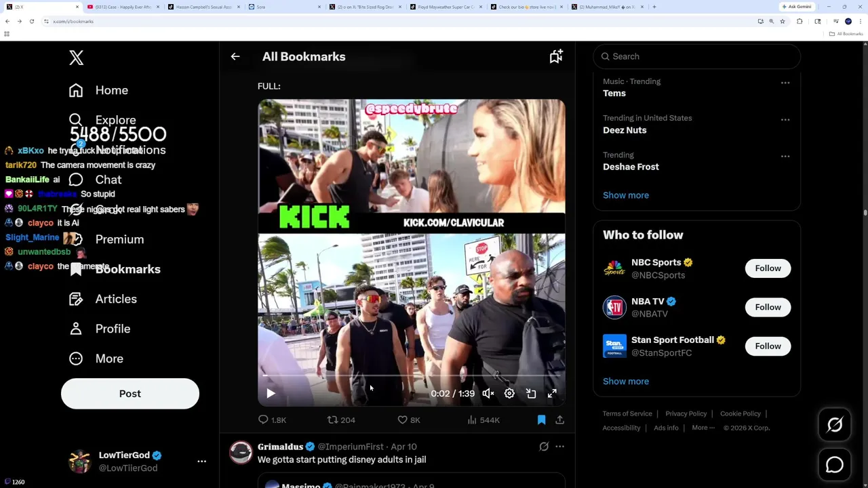868x488 pixels.
Task: Open Articles in the sidebar
Action: [103, 299]
